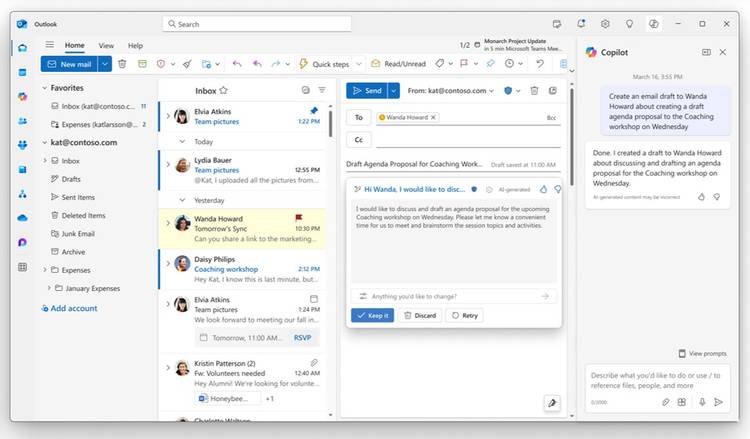Click the Keep it button

pyautogui.click(x=373, y=315)
